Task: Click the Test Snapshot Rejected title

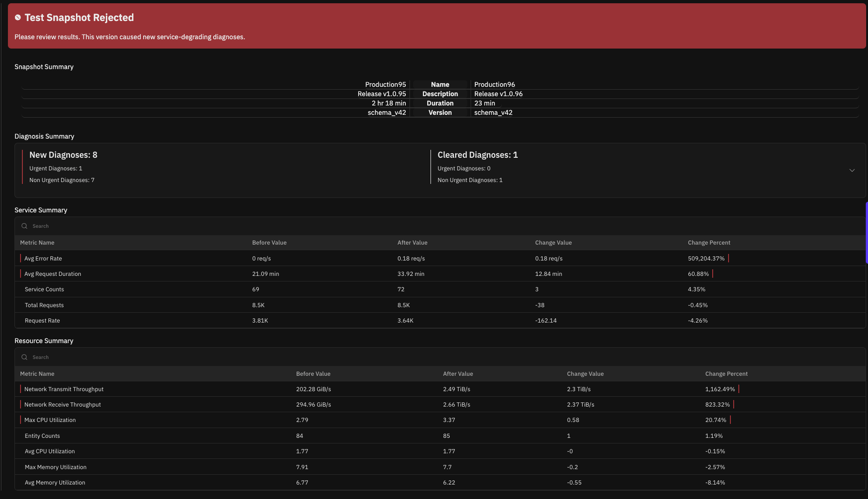Action: tap(79, 18)
